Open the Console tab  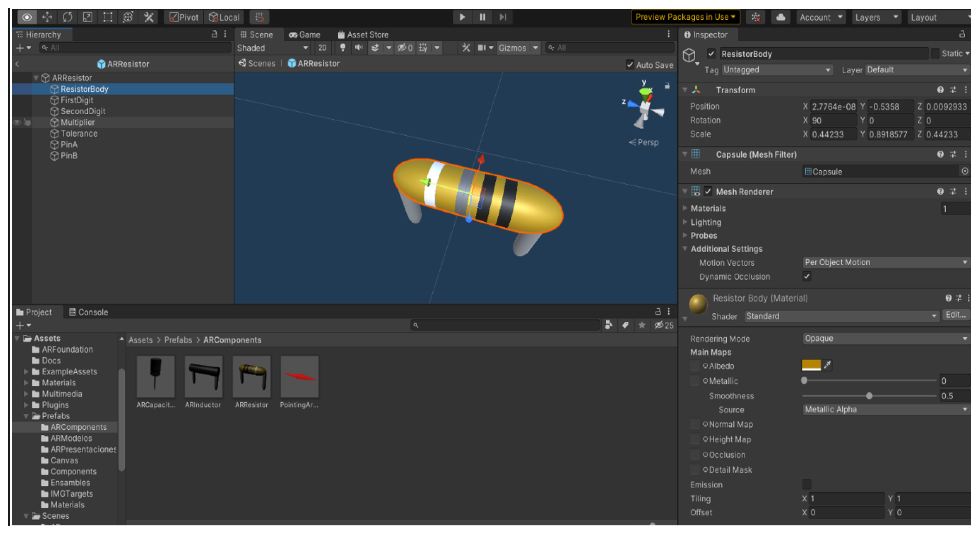(x=89, y=312)
